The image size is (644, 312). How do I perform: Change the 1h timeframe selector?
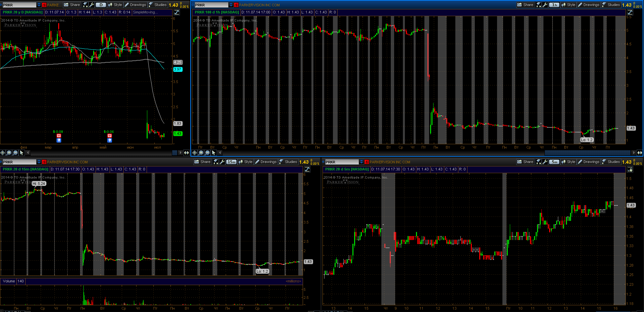(554, 5)
